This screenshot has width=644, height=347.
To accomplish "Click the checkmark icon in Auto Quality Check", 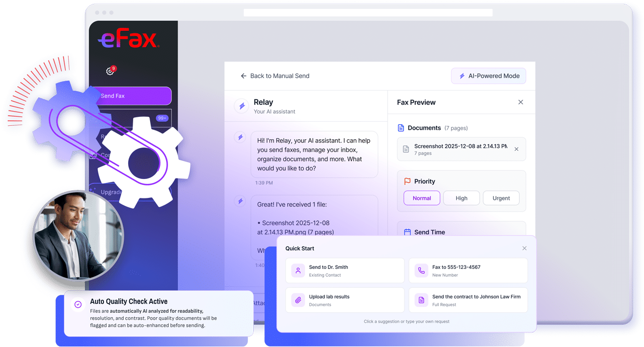I will [78, 304].
